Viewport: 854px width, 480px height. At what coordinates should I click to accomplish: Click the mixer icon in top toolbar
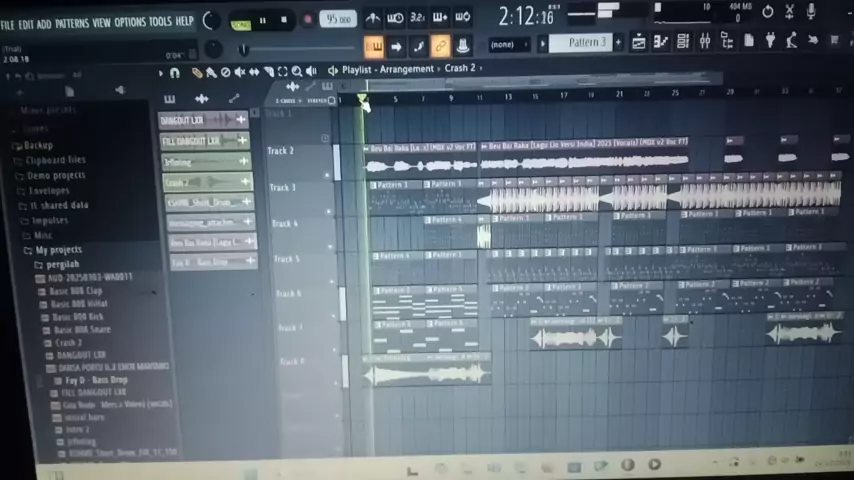705,41
